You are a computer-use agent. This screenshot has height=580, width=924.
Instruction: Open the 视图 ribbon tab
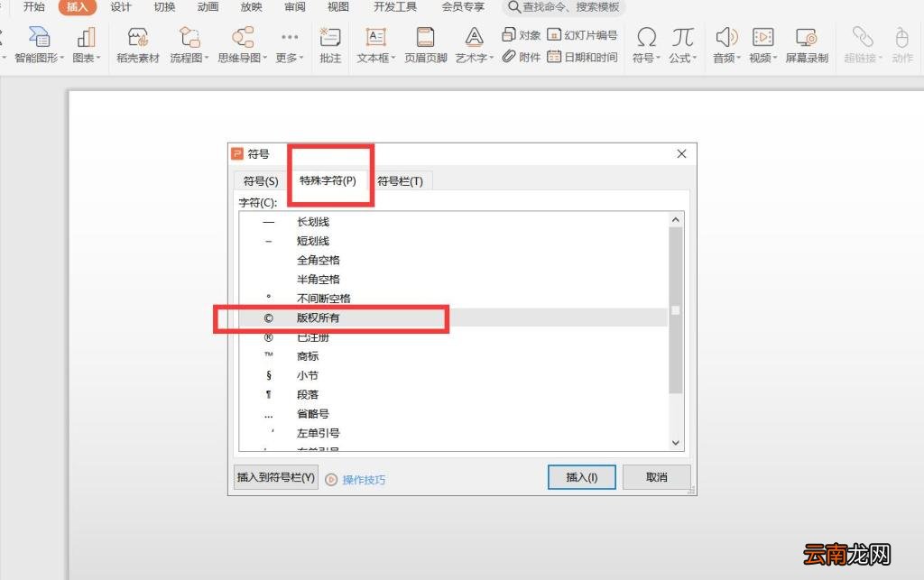338,7
